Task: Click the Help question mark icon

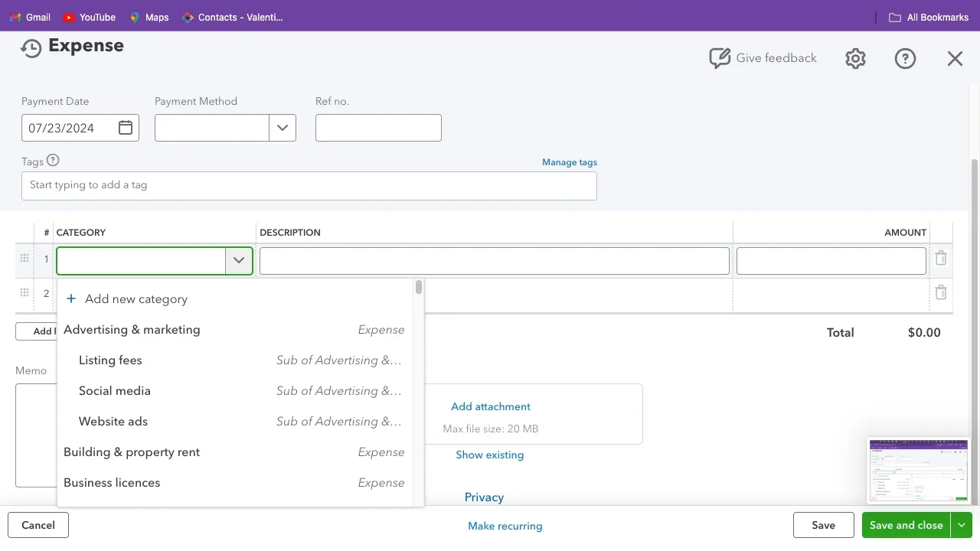Action: coord(905,58)
